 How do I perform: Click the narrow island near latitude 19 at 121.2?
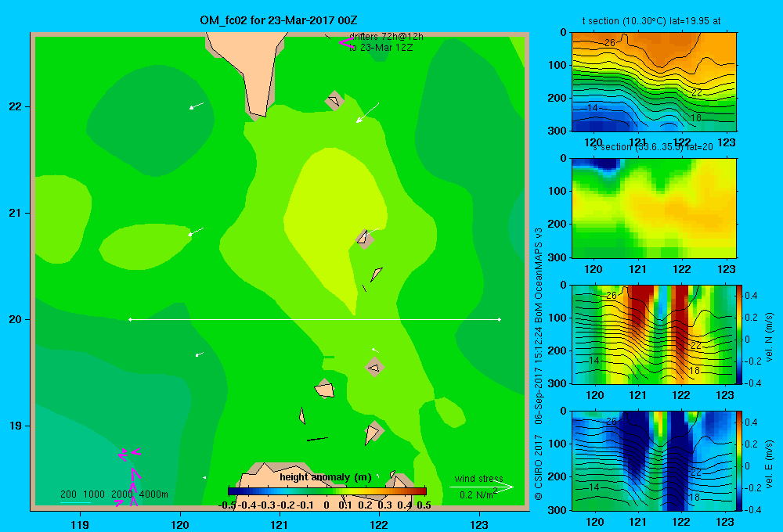[x=302, y=415]
